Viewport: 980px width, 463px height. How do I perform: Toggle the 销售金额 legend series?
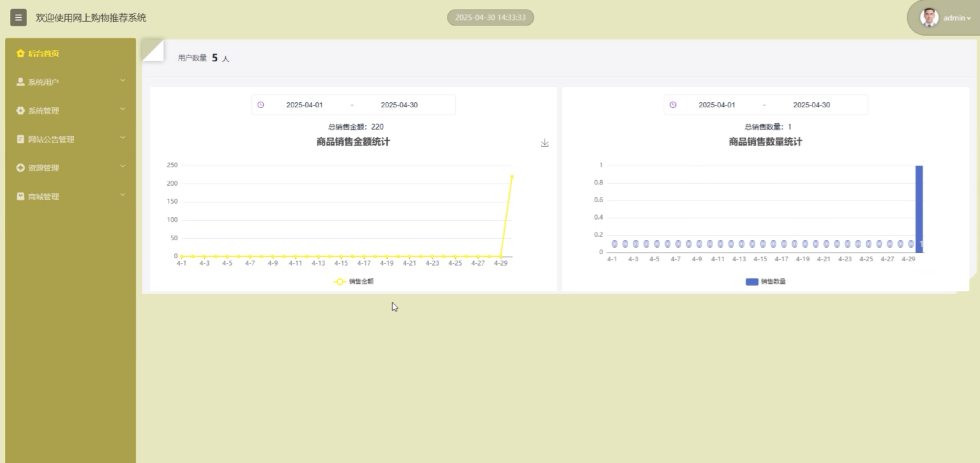pos(354,282)
